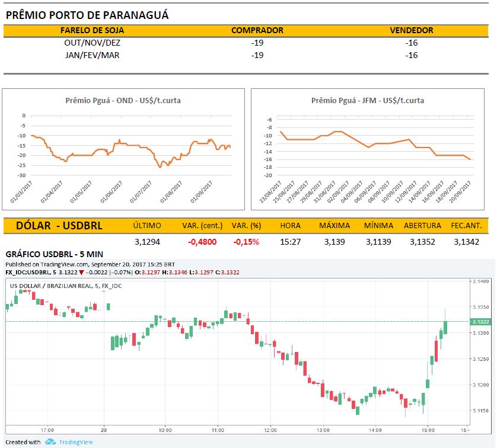Select the ABERTURA value 3,1352
Viewport: 497px width, 448px height.
click(423, 242)
